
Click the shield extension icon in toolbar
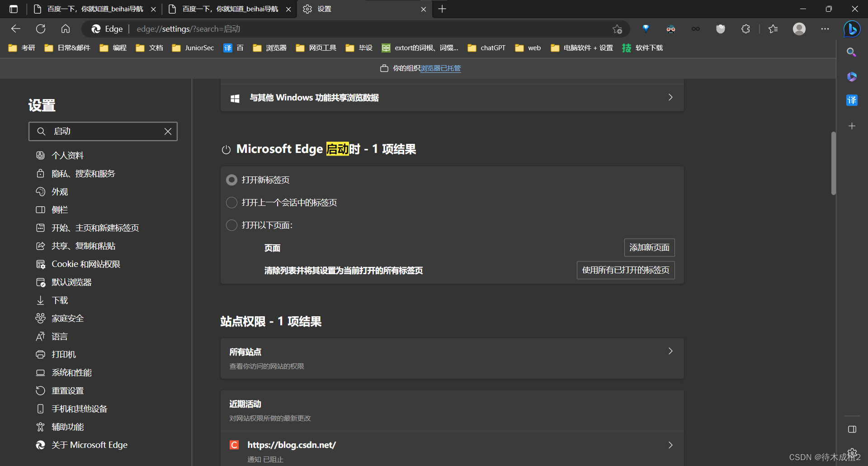[721, 29]
